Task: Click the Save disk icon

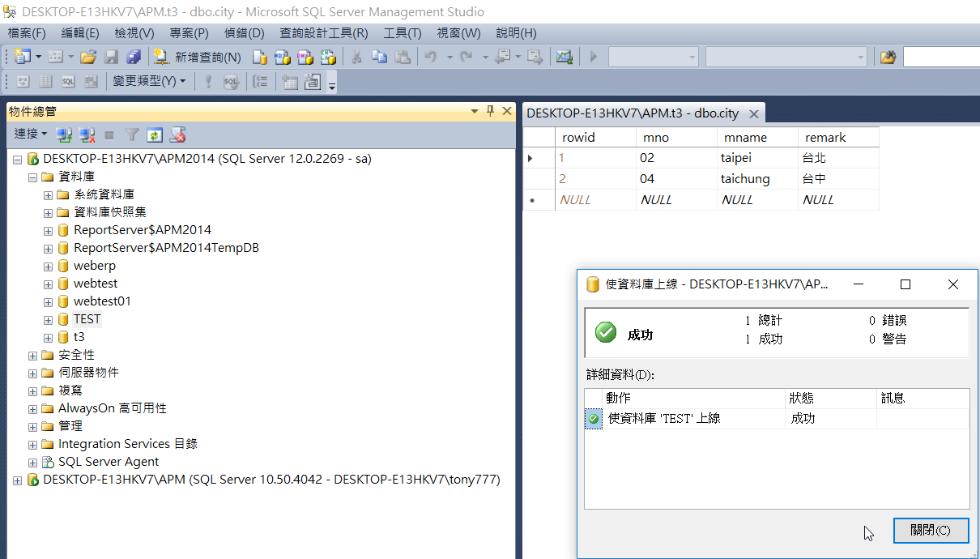Action: coord(111,57)
